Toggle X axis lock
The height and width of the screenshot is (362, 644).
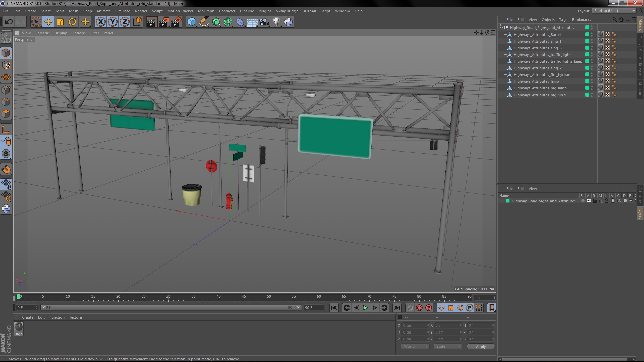[x=100, y=22]
